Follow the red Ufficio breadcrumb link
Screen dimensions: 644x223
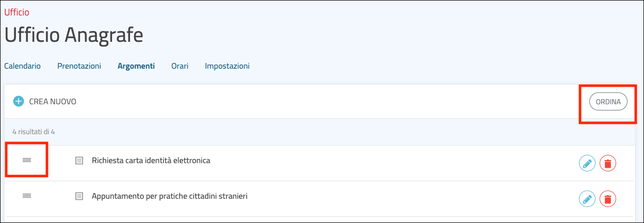[x=17, y=12]
